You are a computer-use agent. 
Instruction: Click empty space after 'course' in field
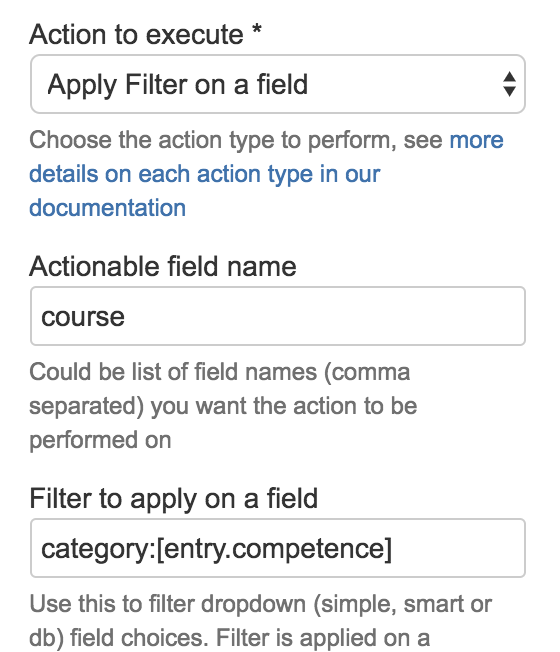point(324,316)
